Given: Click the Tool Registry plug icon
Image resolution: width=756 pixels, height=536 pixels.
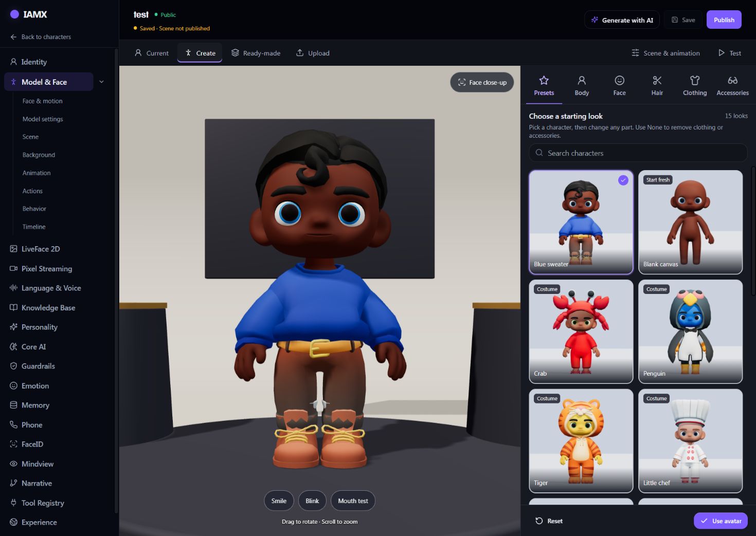Looking at the screenshot, I should 13,503.
